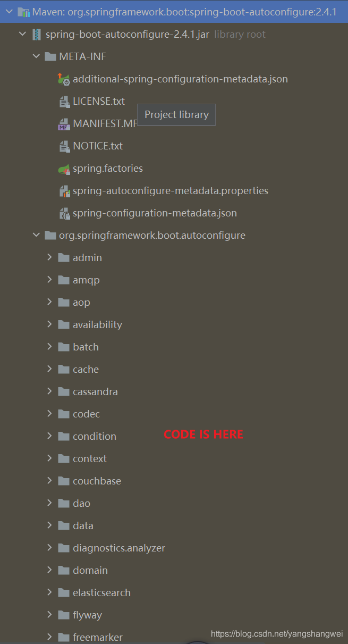This screenshot has height=644, width=348.
Task: Click the MANIFEST.MF file icon
Action: [64, 124]
